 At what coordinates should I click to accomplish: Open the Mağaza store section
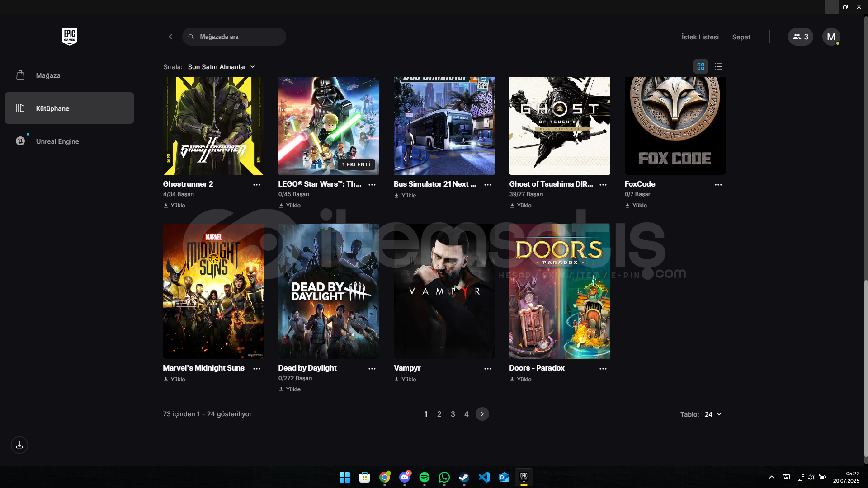tap(69, 75)
